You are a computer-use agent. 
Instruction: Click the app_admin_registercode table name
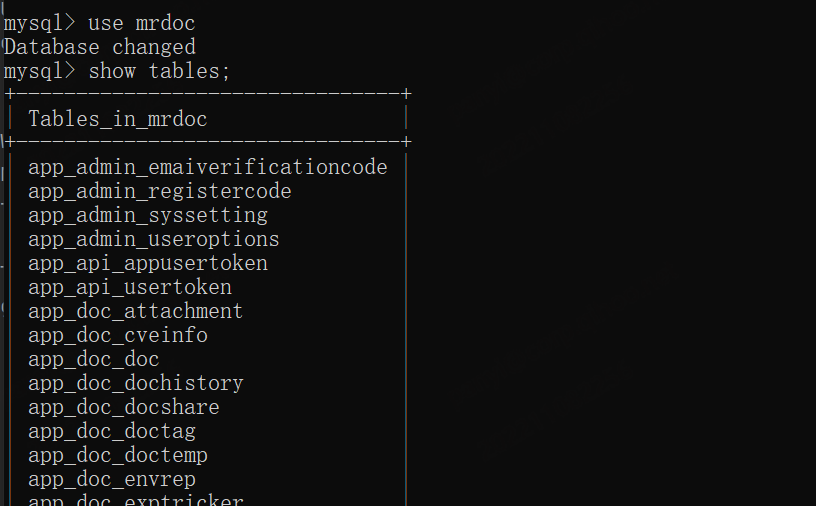tap(160, 191)
